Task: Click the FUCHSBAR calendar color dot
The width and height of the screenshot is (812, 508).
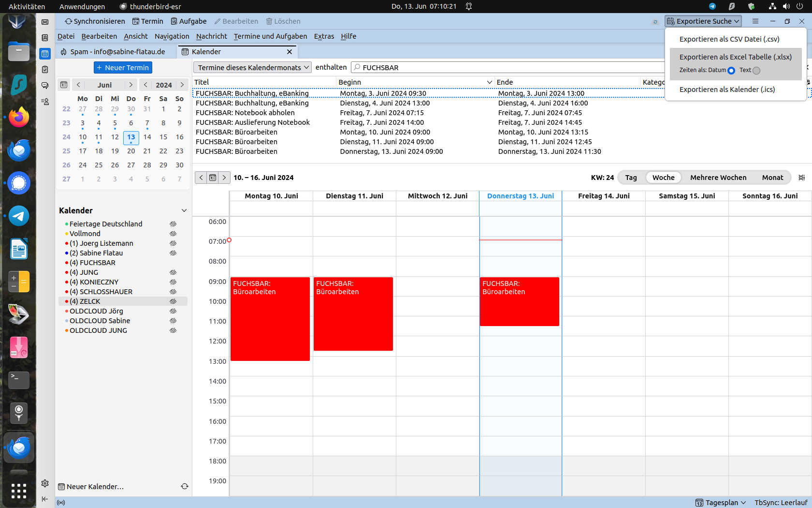Action: [67, 263]
